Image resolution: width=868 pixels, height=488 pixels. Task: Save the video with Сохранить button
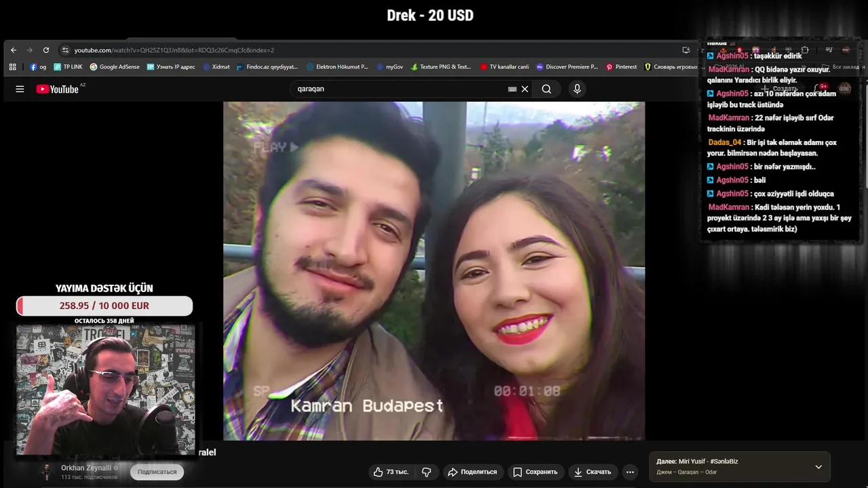click(535, 472)
